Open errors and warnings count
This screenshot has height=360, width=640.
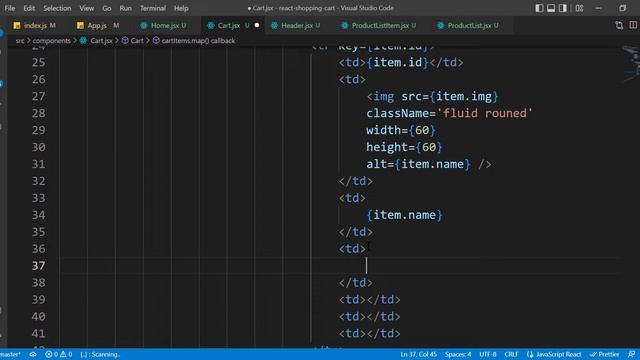[59, 354]
